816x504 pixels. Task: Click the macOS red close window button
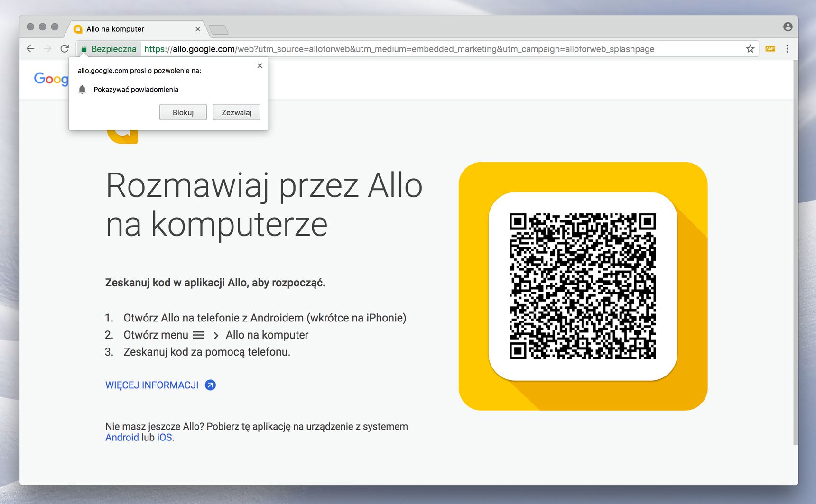(x=30, y=27)
